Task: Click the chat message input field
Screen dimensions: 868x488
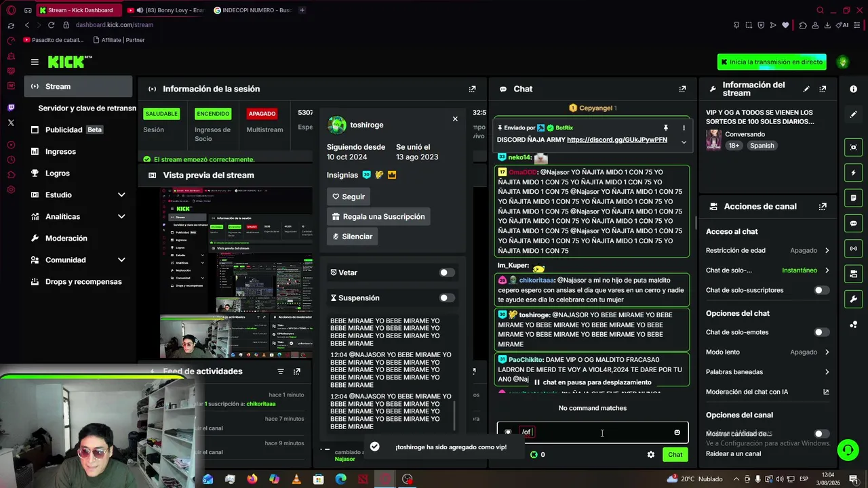Action: click(593, 432)
